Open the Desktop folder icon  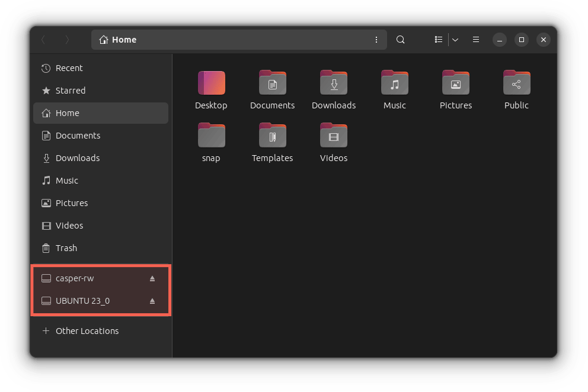click(211, 83)
